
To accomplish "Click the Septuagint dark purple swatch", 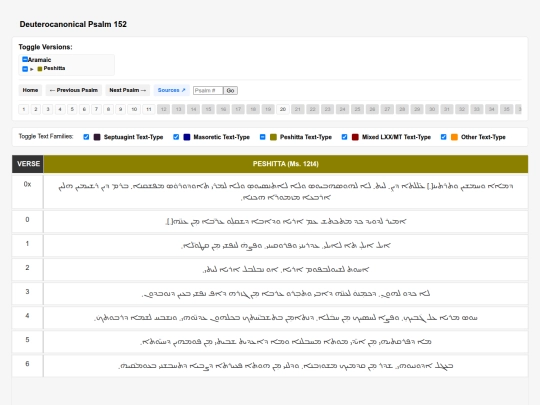I will pyautogui.click(x=97, y=137).
